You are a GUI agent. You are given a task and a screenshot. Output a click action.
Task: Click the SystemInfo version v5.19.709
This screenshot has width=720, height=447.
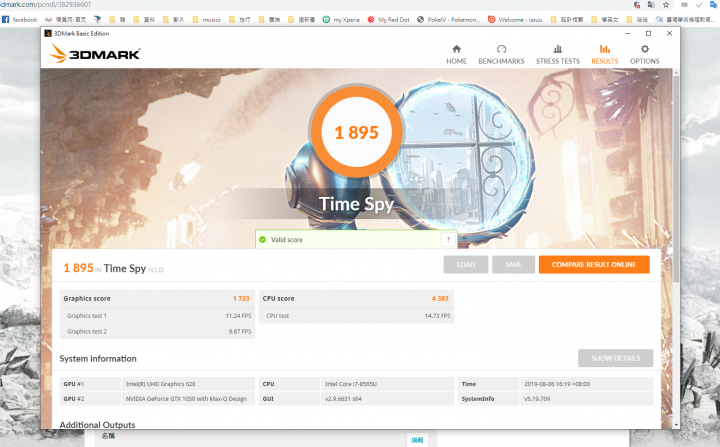(537, 399)
